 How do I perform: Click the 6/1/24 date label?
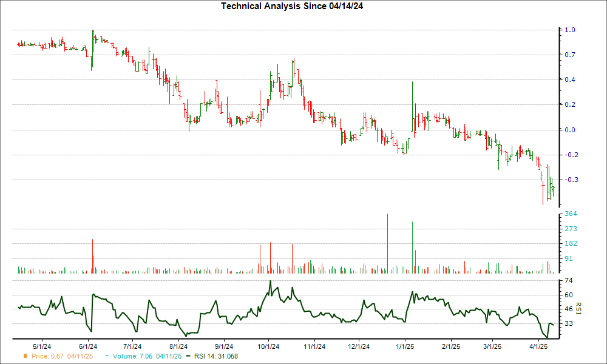coord(88,346)
